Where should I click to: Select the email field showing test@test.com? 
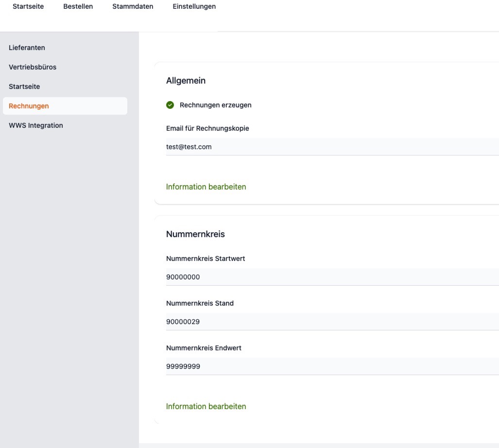[x=292, y=146]
